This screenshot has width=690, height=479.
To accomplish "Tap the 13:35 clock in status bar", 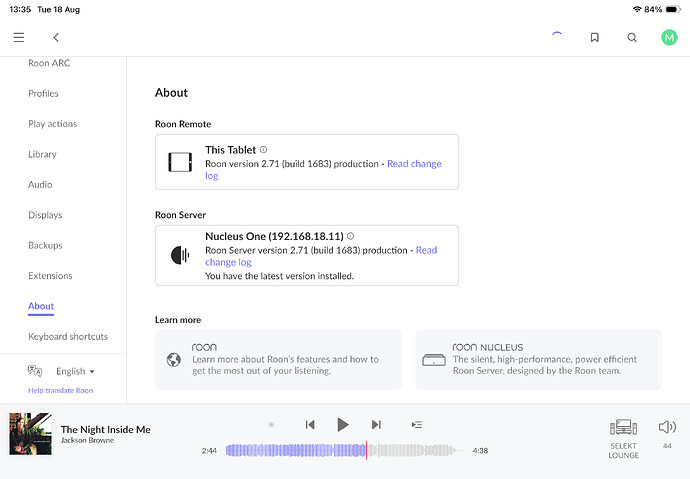I will (20, 9).
